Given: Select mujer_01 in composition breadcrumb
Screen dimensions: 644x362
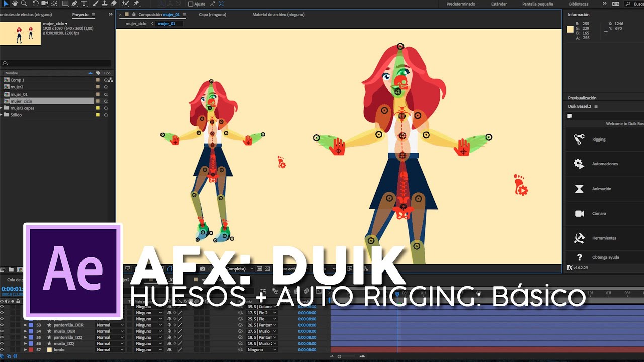Looking at the screenshot, I should click(167, 24).
